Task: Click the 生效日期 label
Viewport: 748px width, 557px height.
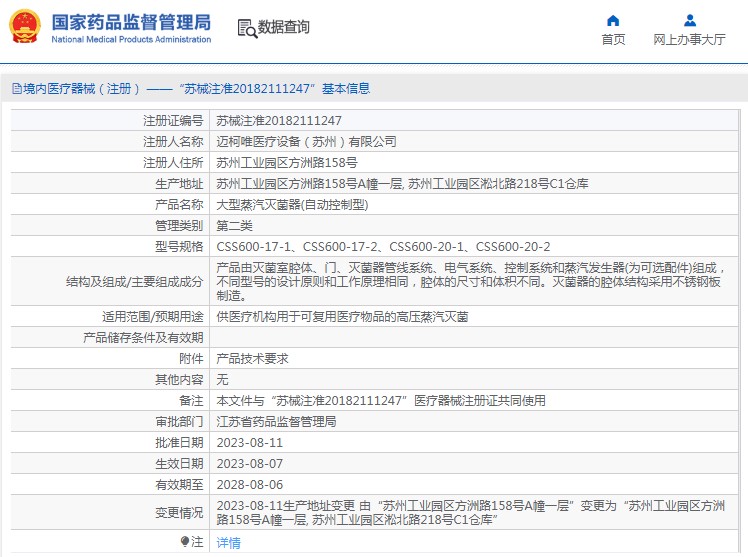Action: click(179, 464)
